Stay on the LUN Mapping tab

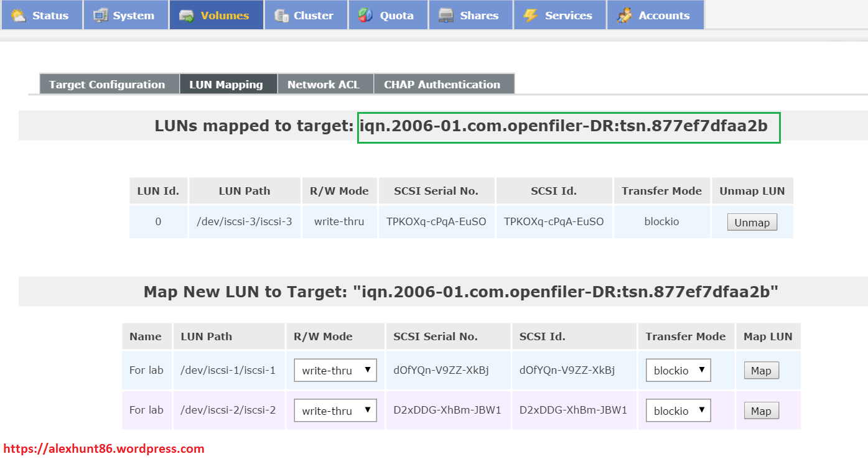coord(228,83)
